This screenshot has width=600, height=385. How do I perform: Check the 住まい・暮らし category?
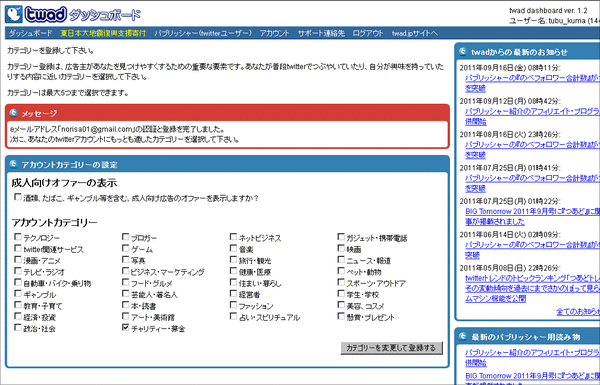233,282
